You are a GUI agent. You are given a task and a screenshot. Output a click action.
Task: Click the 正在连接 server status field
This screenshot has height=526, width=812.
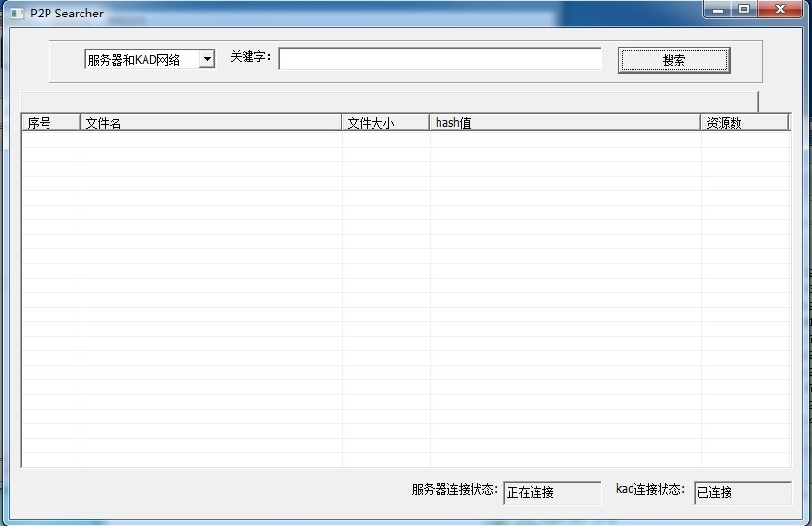[552, 493]
